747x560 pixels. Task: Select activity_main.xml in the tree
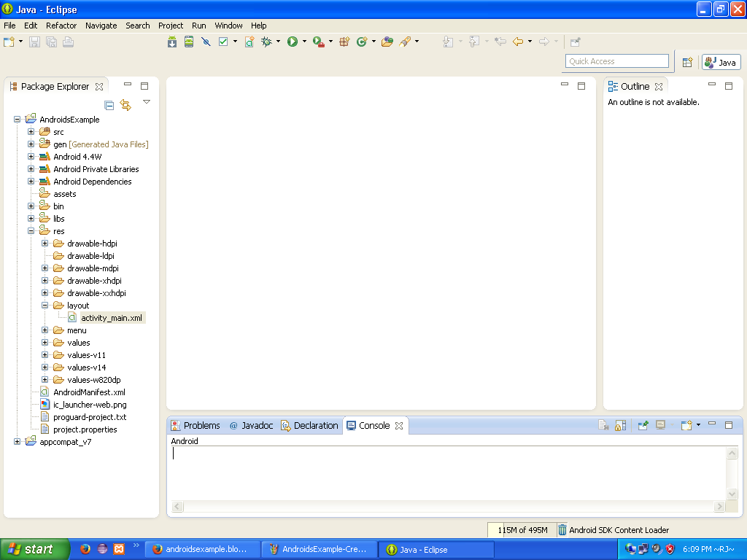coord(112,318)
